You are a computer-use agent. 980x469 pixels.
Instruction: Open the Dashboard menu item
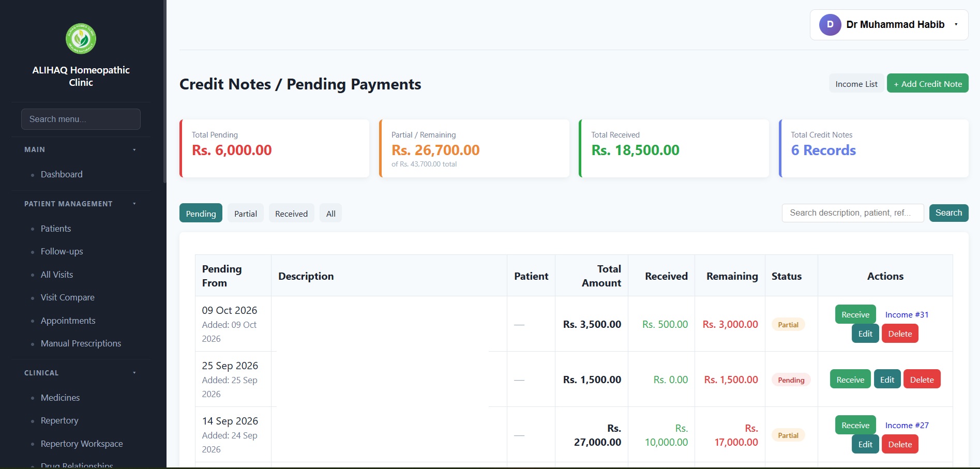coord(62,174)
